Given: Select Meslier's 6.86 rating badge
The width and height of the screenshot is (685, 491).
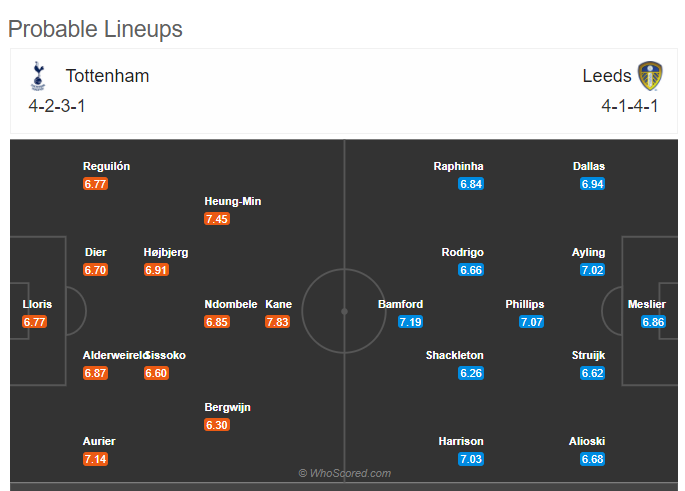Looking at the screenshot, I should [x=653, y=322].
